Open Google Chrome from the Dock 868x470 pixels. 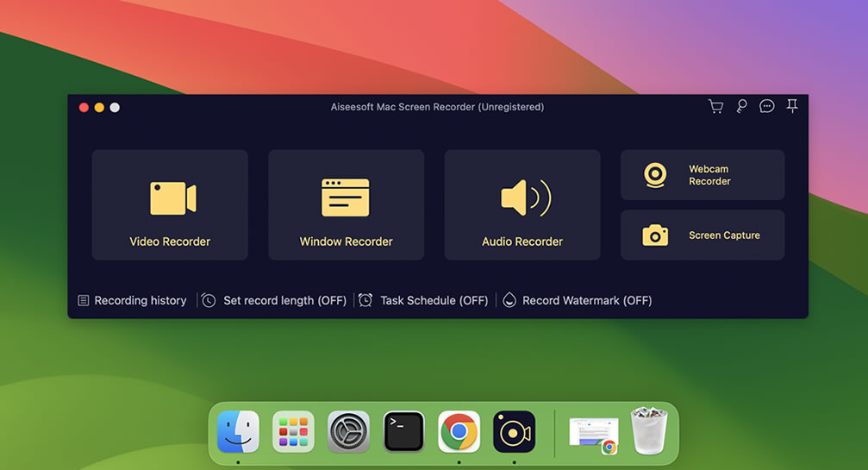pos(459,432)
